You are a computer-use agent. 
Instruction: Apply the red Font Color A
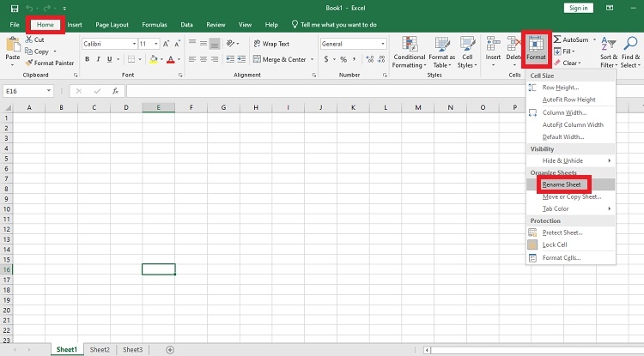pos(171,59)
